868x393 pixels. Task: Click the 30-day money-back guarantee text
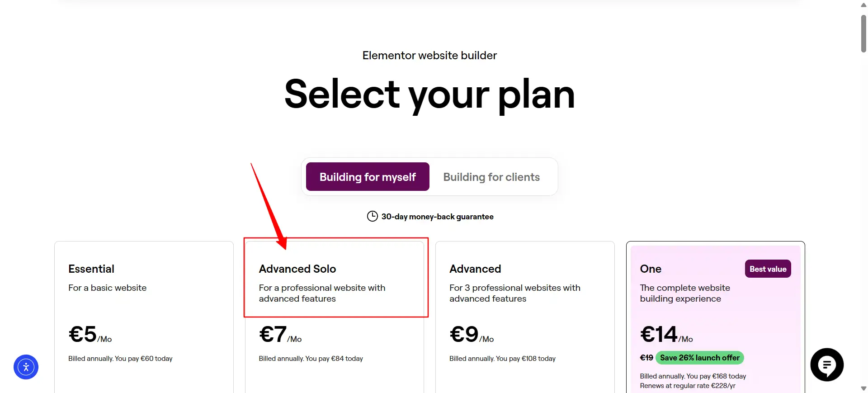[437, 216]
